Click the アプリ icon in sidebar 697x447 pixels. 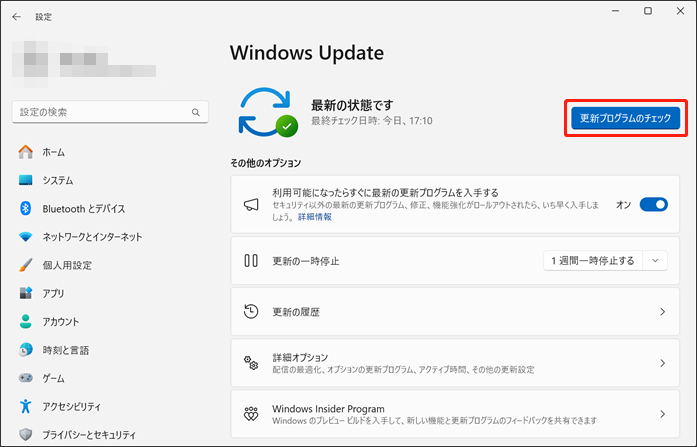coord(26,293)
